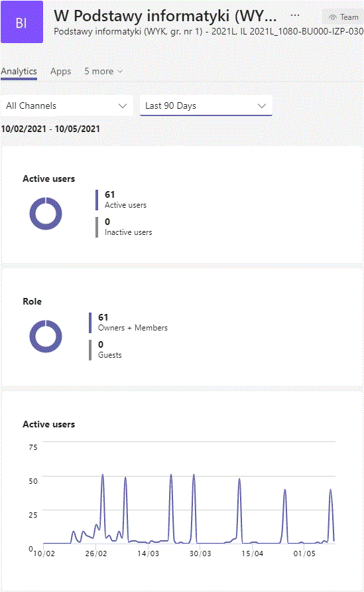Click the purple BI team avatar
364x592 pixels.
coord(22,22)
